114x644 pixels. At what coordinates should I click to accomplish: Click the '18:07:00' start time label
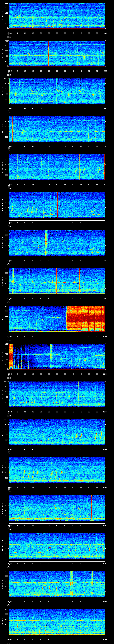pyautogui.click(x=9, y=260)
